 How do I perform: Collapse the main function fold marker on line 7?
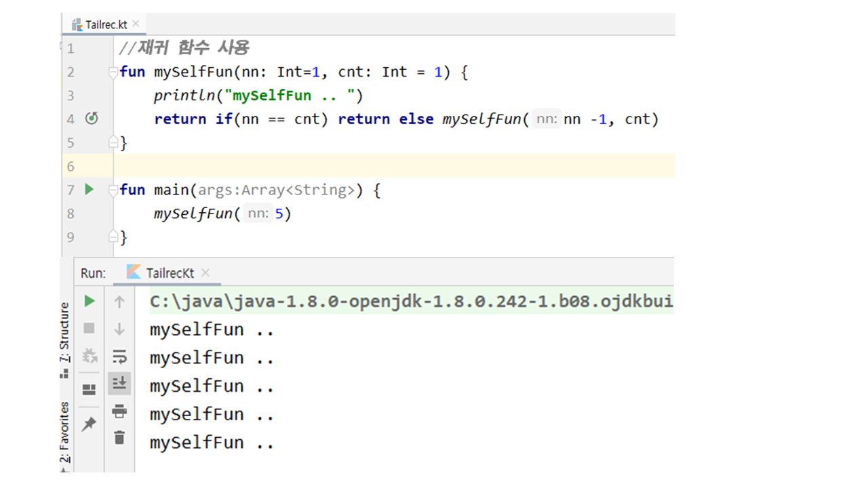113,190
